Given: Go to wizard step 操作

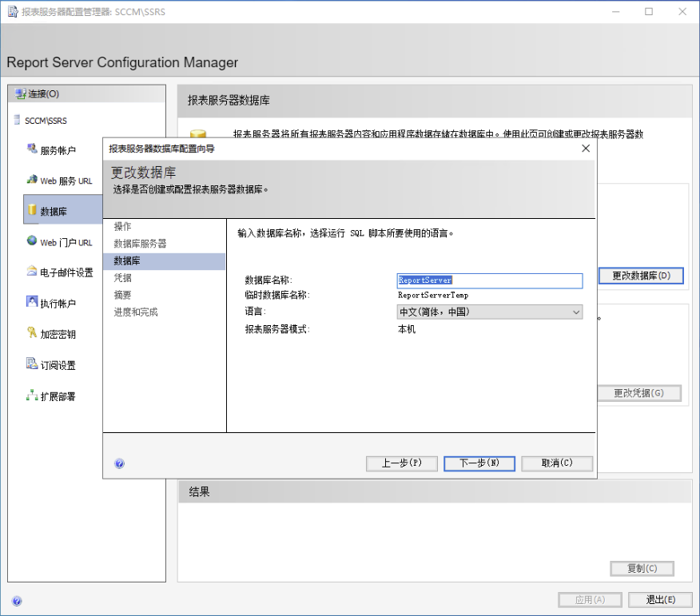Looking at the screenshot, I should click(x=122, y=226).
